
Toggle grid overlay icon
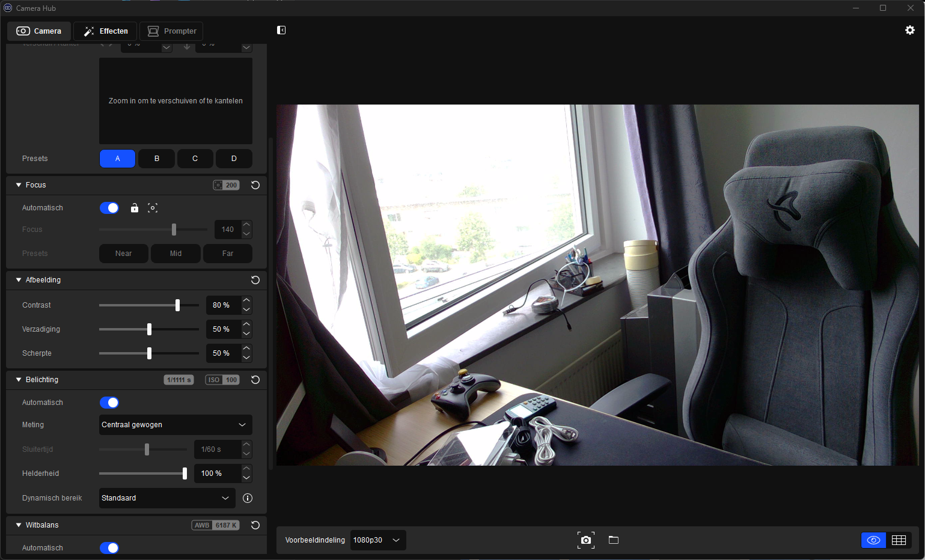point(899,540)
